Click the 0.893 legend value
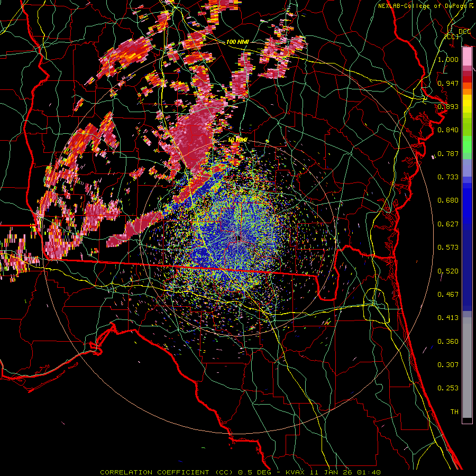Viewport: 476px width, 476px height. click(x=448, y=106)
